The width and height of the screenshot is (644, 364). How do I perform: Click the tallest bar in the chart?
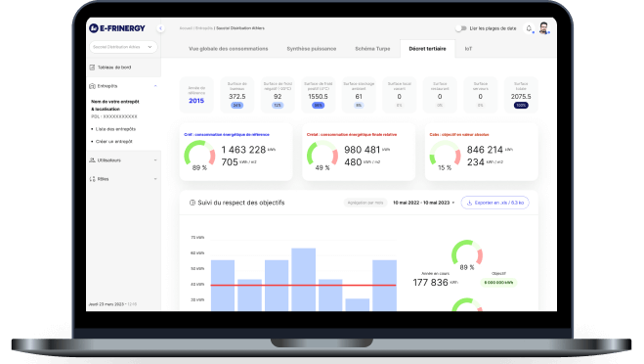pyautogui.click(x=304, y=279)
